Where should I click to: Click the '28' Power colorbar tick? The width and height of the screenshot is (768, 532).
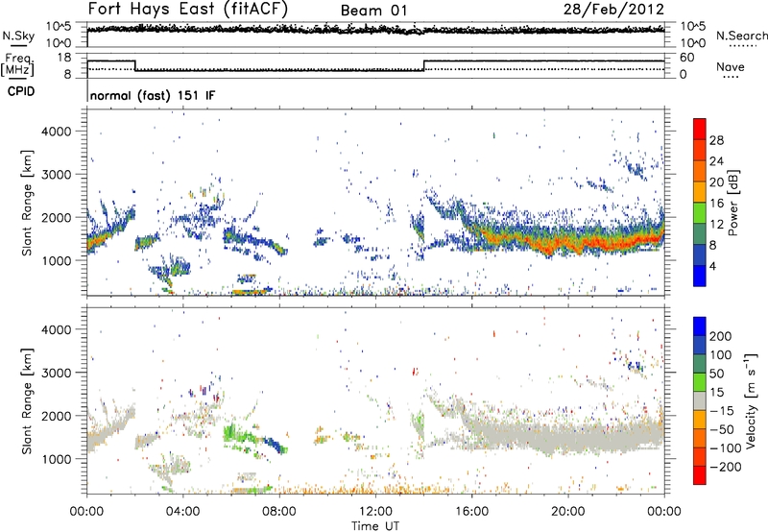[716, 140]
